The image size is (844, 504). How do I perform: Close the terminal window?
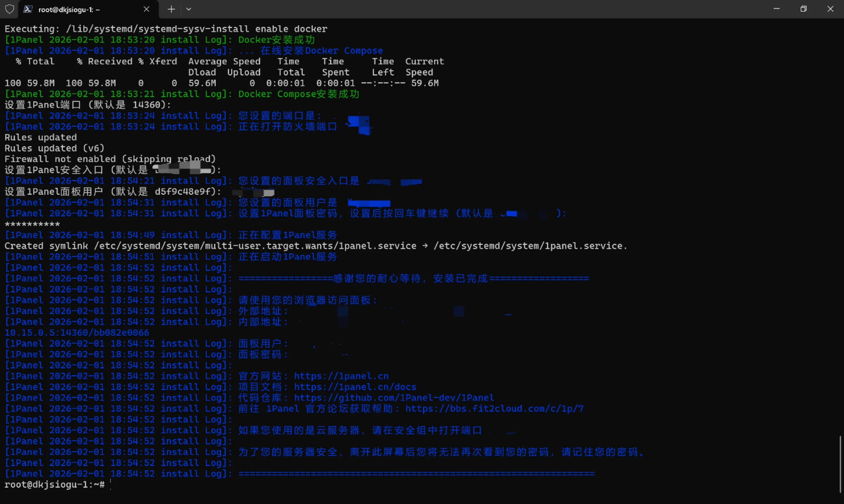point(830,9)
